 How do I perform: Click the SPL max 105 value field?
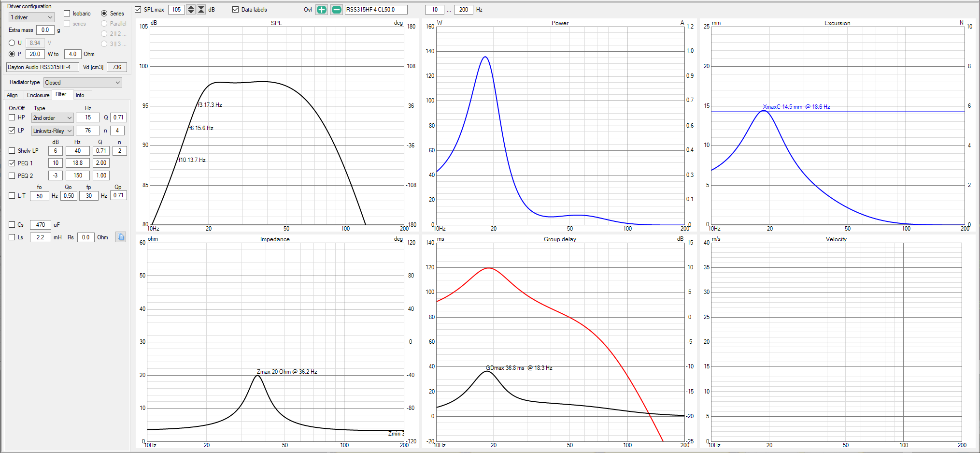(177, 10)
